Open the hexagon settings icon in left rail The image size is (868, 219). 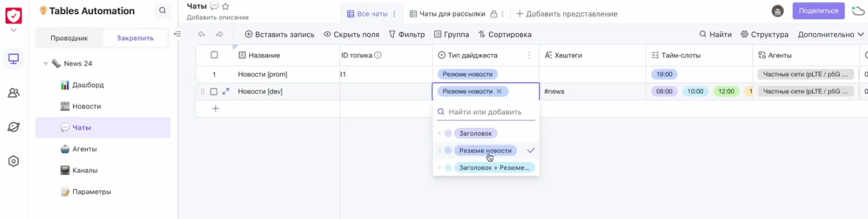14,161
